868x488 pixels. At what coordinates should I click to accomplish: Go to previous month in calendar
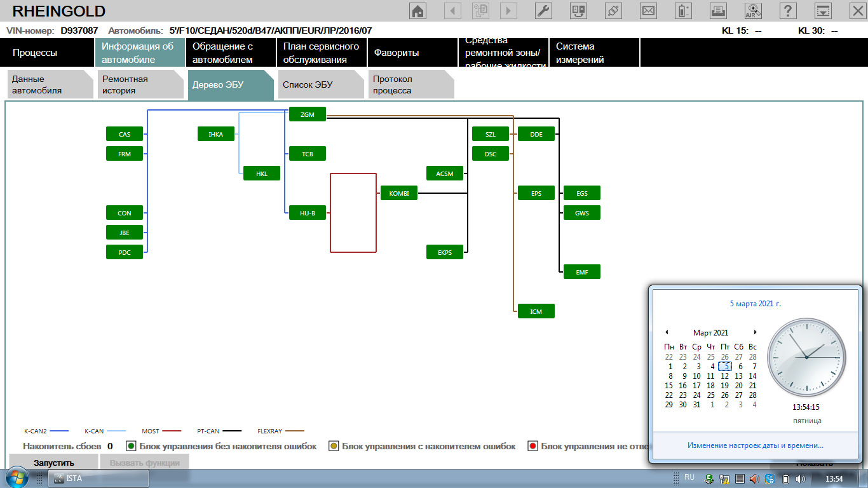pos(667,332)
